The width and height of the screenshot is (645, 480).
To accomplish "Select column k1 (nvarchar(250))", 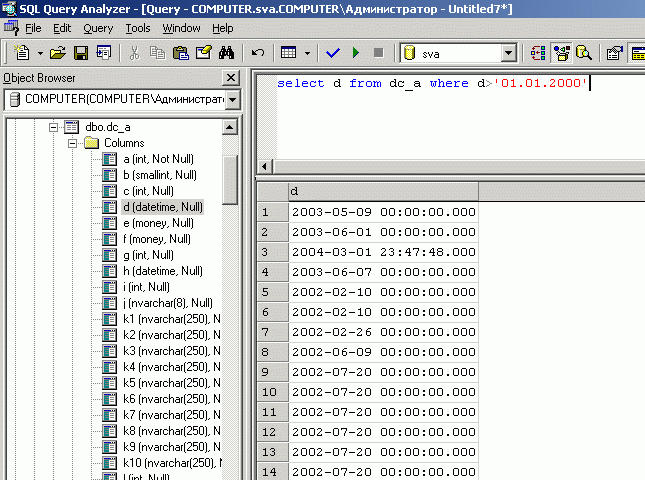I will [172, 319].
